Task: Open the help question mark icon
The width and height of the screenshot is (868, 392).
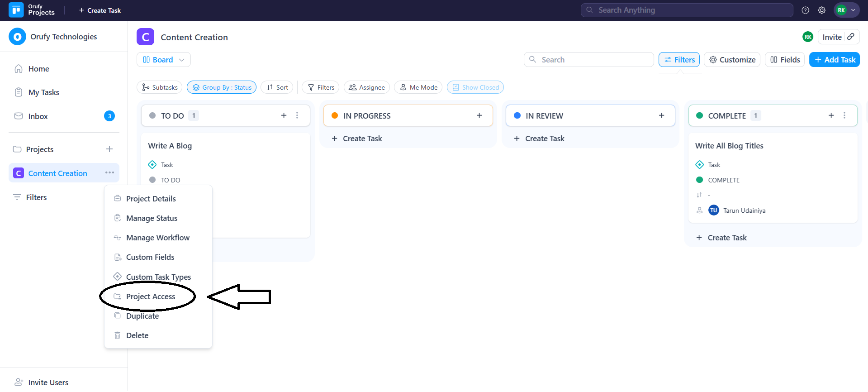Action: [805, 10]
